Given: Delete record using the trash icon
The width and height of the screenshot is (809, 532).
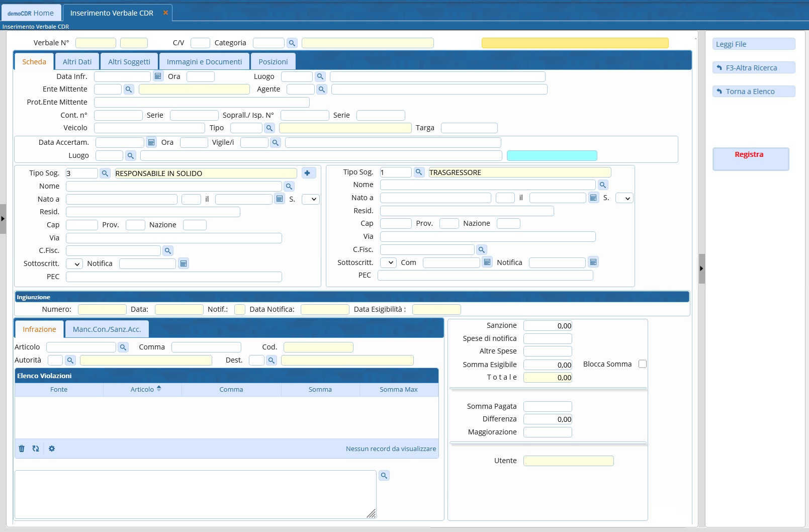Looking at the screenshot, I should click(22, 449).
